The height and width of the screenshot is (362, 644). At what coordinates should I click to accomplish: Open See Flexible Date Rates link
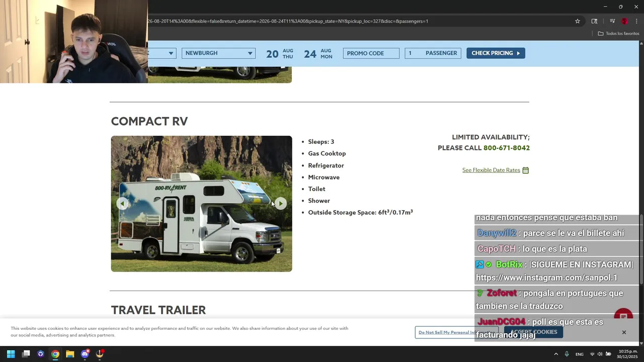(x=491, y=170)
